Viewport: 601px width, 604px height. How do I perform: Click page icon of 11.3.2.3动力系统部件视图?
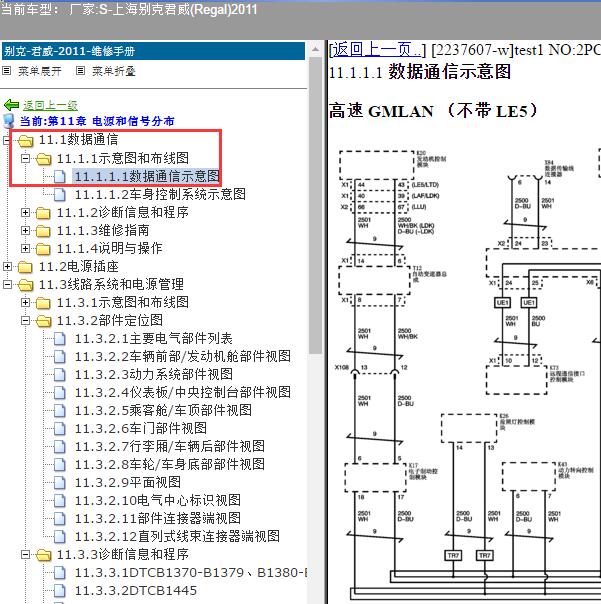pyautogui.click(x=60, y=374)
